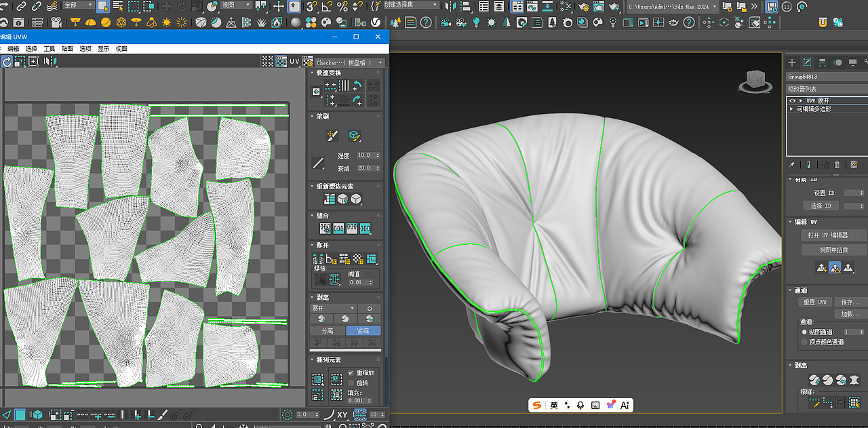
Task: Select the Select Object arrow tool
Action: (103, 6)
